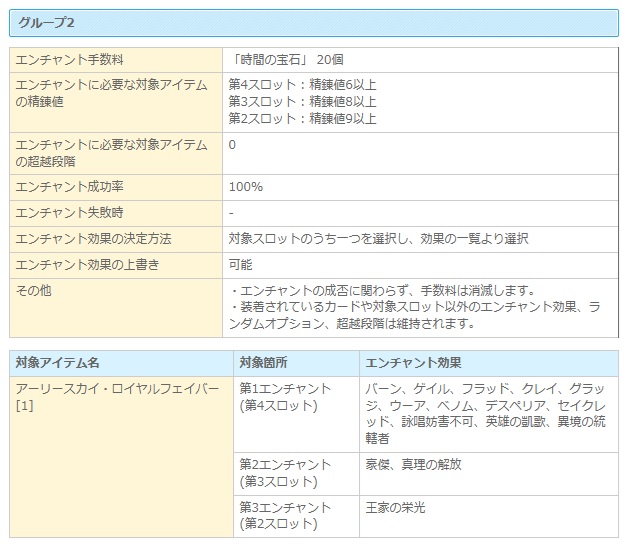The height and width of the screenshot is (546, 629).
Task: Click the グループ2 section header
Action: pyautogui.click(x=44, y=22)
